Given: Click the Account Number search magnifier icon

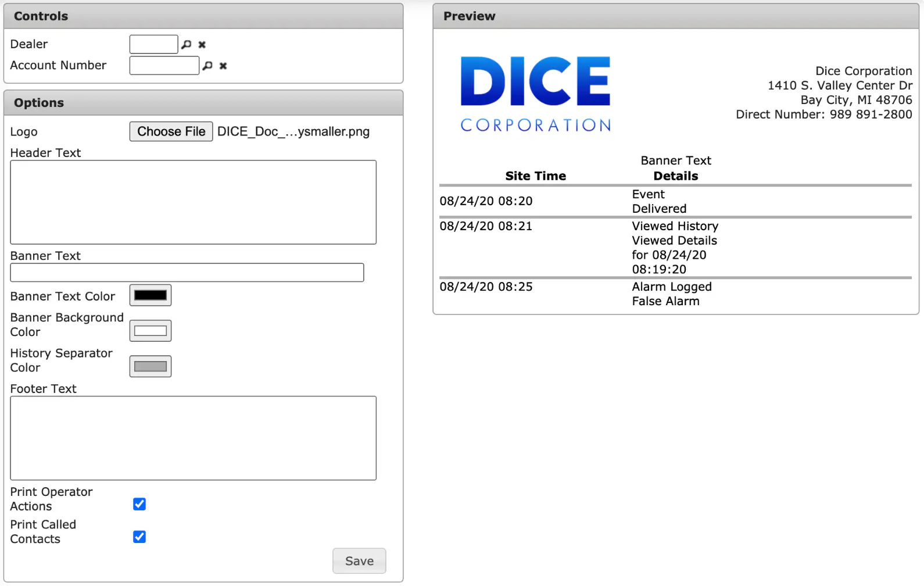Looking at the screenshot, I should pyautogui.click(x=207, y=66).
